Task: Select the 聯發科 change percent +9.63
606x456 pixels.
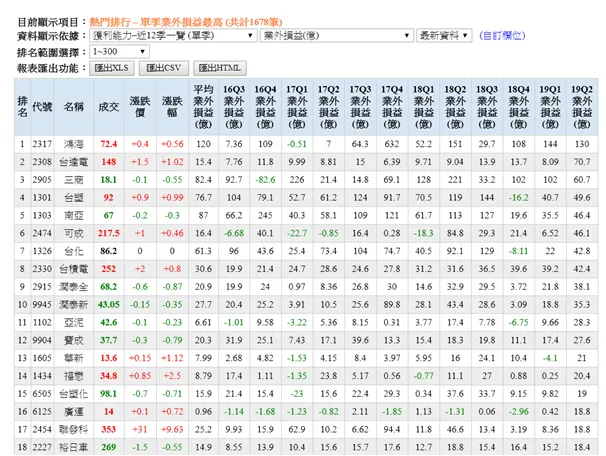Action: pyautogui.click(x=172, y=429)
